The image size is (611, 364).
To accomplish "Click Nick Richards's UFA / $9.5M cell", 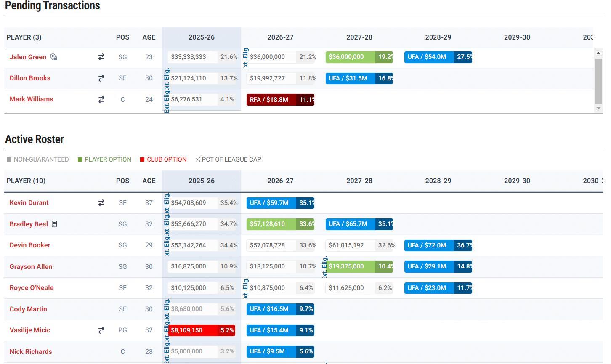I will click(x=280, y=351).
